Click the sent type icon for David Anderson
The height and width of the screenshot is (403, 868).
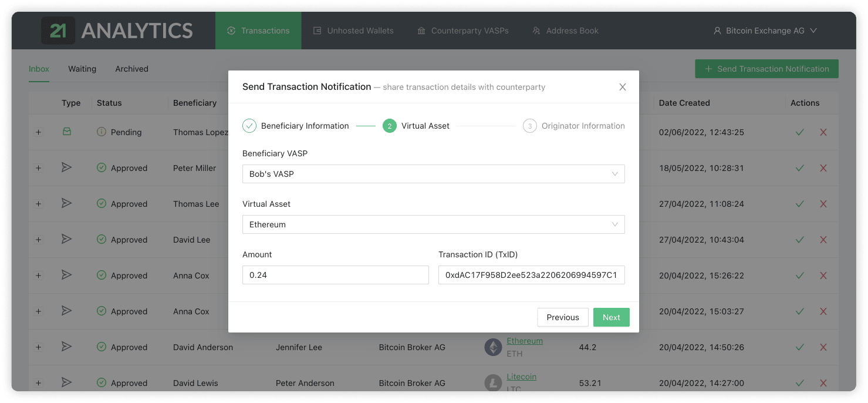click(67, 347)
